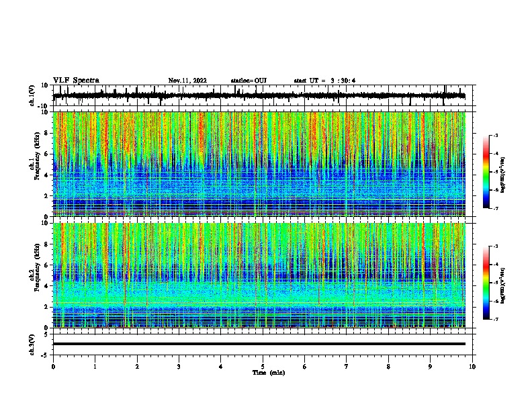Click the "VLF Spectra" plot title
The height and width of the screenshot is (411, 532).
click(76, 81)
